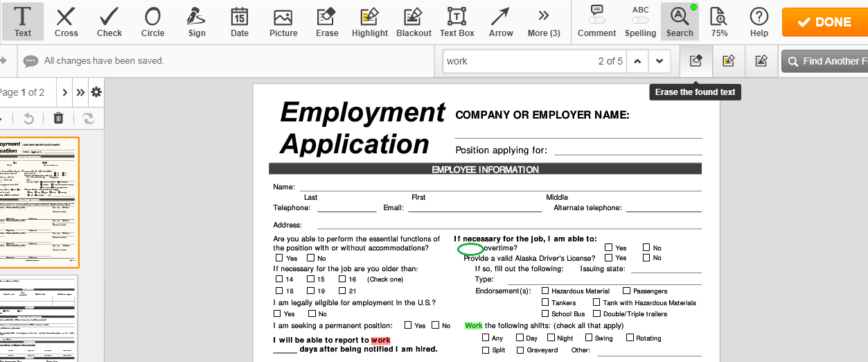868x362 pixels.
Task: Click the EMPLOYEE INFORMATION header bar
Action: (485, 169)
